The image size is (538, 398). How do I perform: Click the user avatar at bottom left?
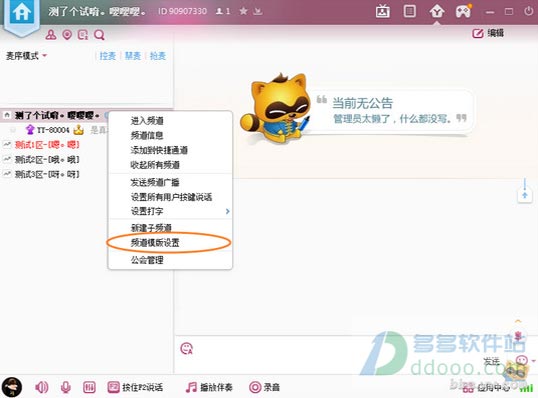tap(12, 387)
